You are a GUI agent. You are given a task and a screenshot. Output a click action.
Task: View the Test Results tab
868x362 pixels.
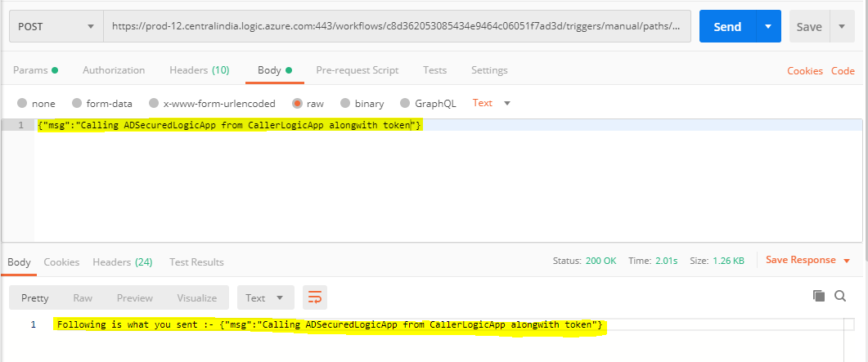pos(196,262)
